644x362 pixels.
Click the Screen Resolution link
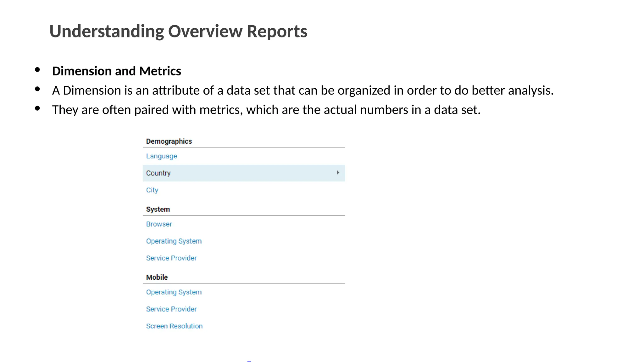(x=174, y=326)
